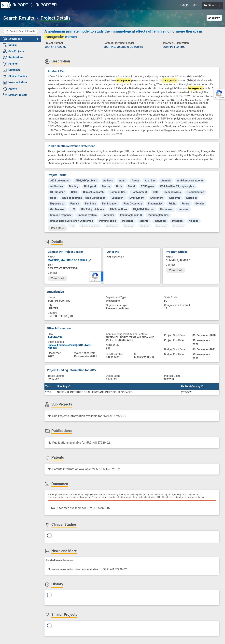Click the Publications book icon in sidebar
Screen dimensions: 225x644
[x=5, y=58]
